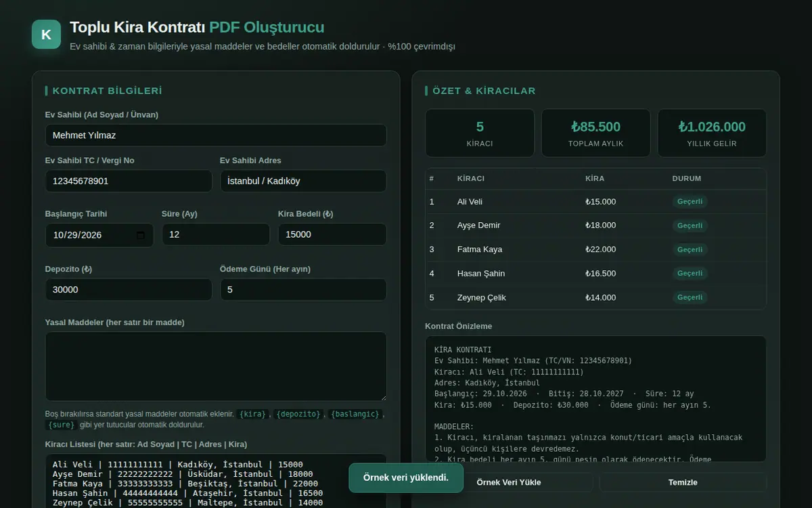Select the Ev Sahibi Adres input
The image size is (812, 508).
tap(303, 181)
